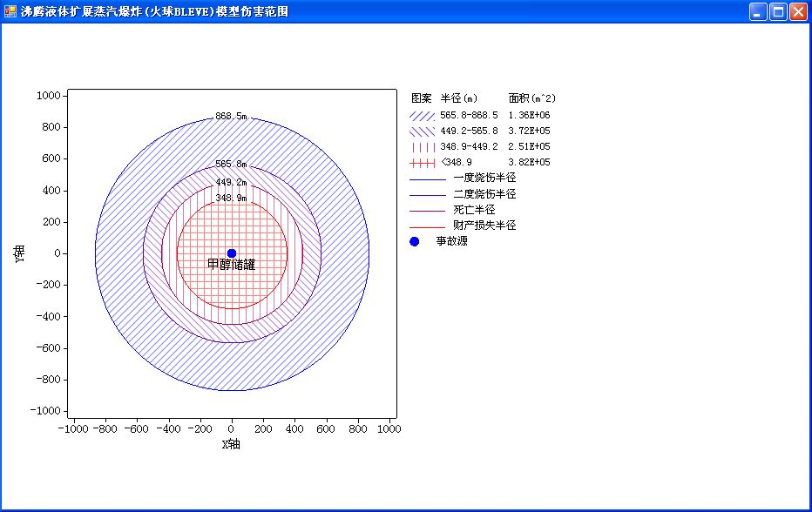Click the 事故源 blue dot in legend
The width and height of the screenshot is (812, 512).
pyautogui.click(x=415, y=241)
